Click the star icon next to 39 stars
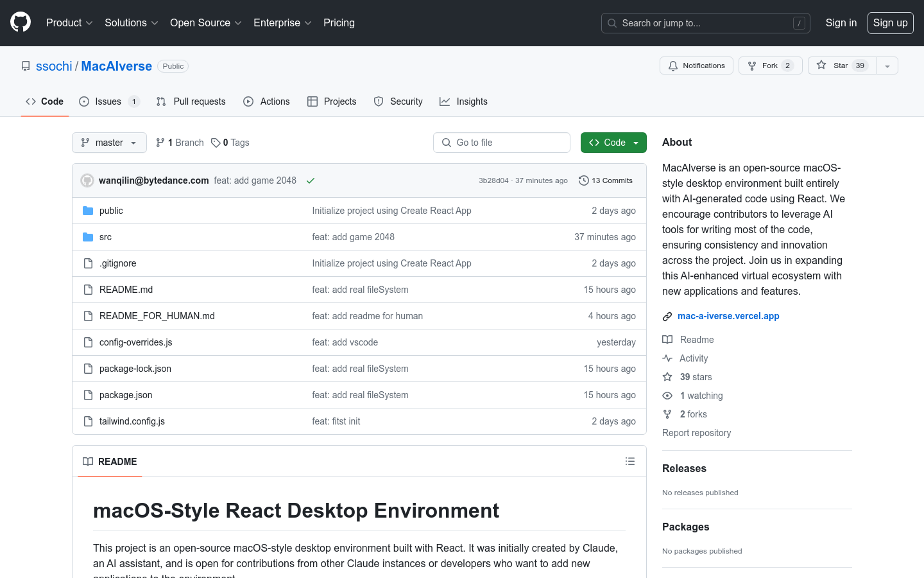This screenshot has width=924, height=578. pos(667,377)
